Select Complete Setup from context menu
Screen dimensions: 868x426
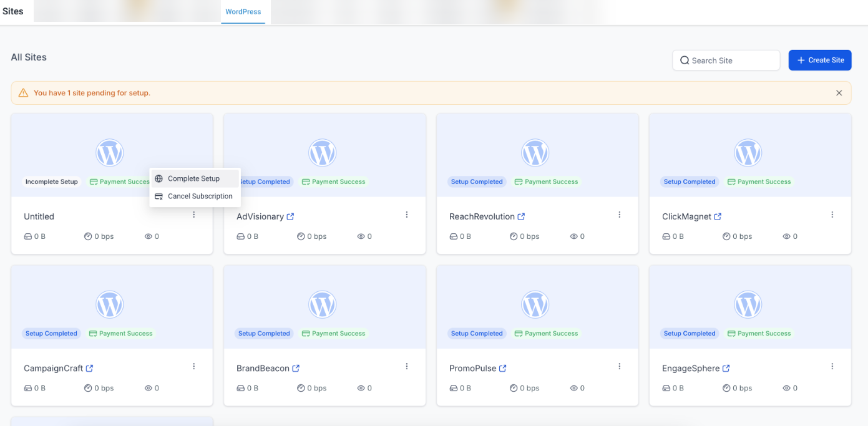[x=193, y=178]
